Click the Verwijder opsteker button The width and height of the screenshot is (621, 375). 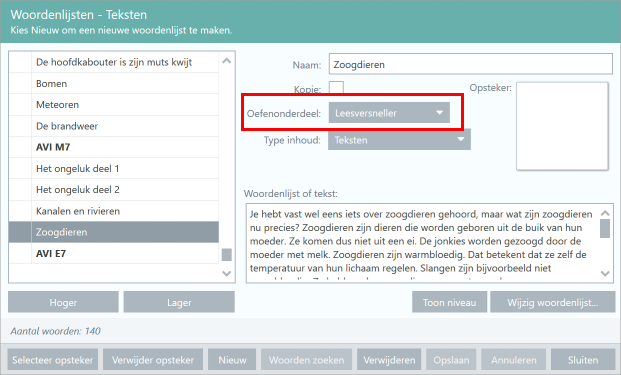coord(153,360)
